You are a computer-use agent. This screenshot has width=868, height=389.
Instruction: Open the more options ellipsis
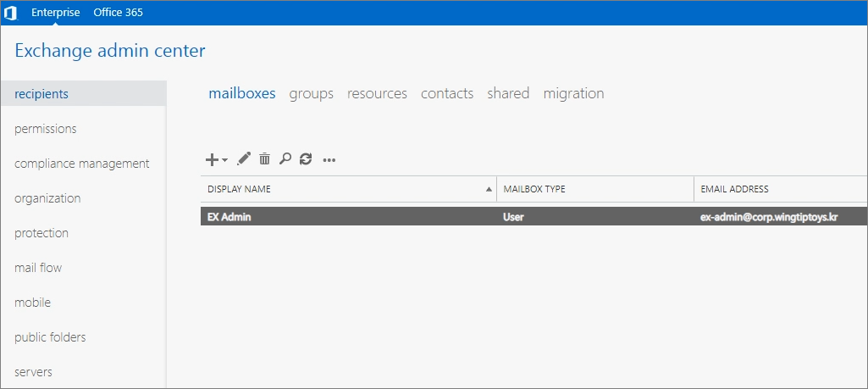329,160
